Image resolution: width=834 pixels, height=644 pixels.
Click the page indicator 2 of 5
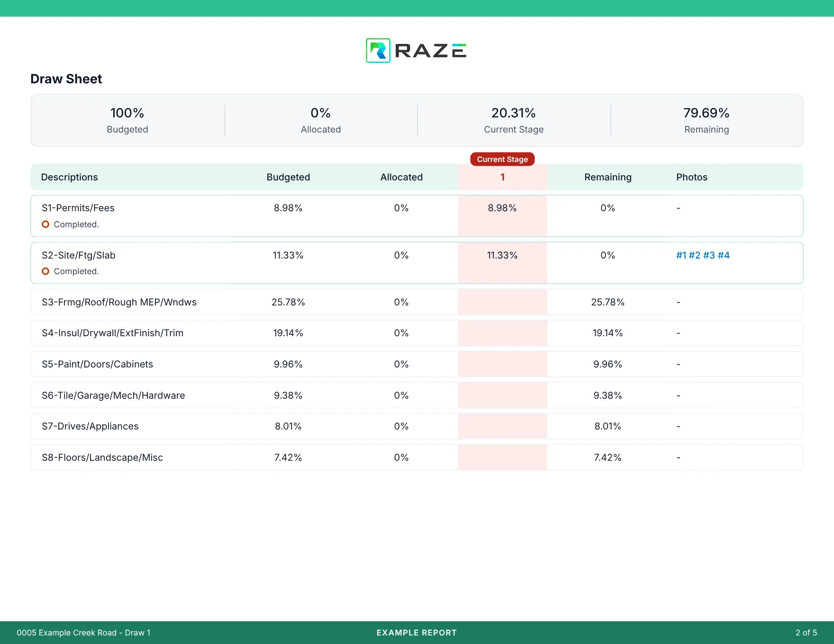coord(806,633)
